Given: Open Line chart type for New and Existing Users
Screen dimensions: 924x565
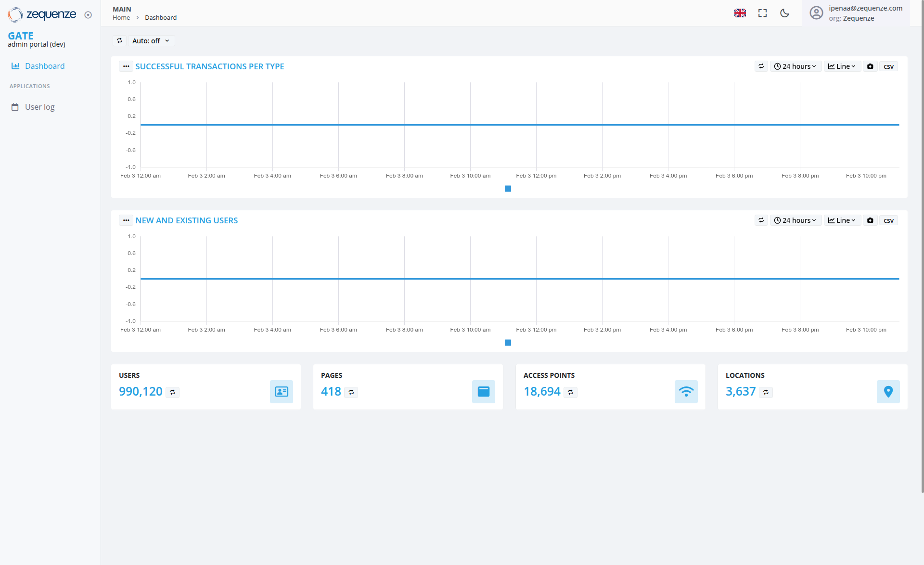Looking at the screenshot, I should pos(842,220).
